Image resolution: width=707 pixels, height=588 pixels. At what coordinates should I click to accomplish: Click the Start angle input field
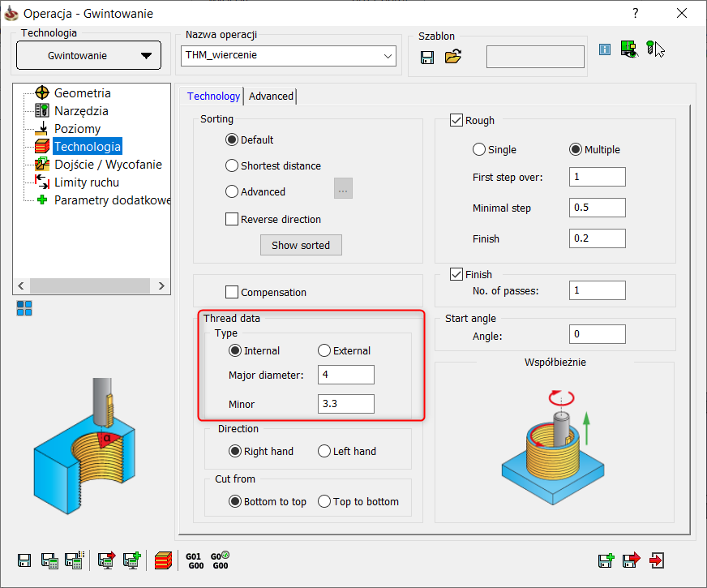tap(597, 334)
